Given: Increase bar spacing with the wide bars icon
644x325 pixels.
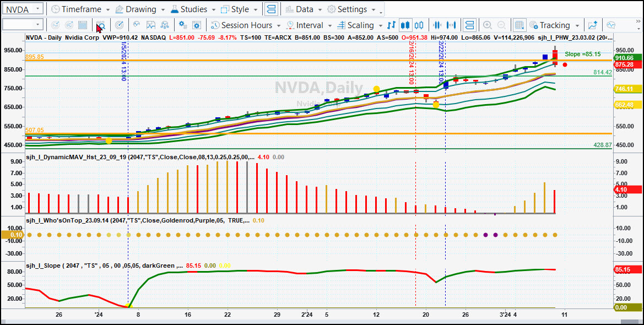Looking at the screenshot, I should pos(451,25).
